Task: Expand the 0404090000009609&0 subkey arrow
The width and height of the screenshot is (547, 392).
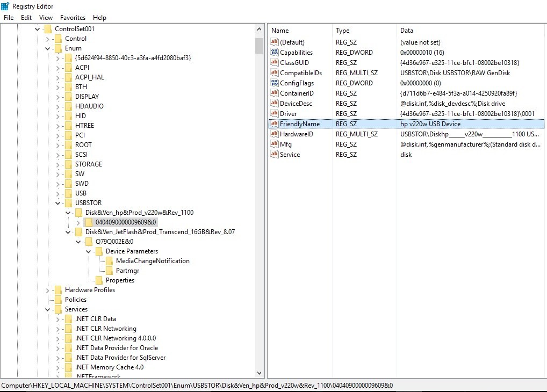Action: (78, 222)
